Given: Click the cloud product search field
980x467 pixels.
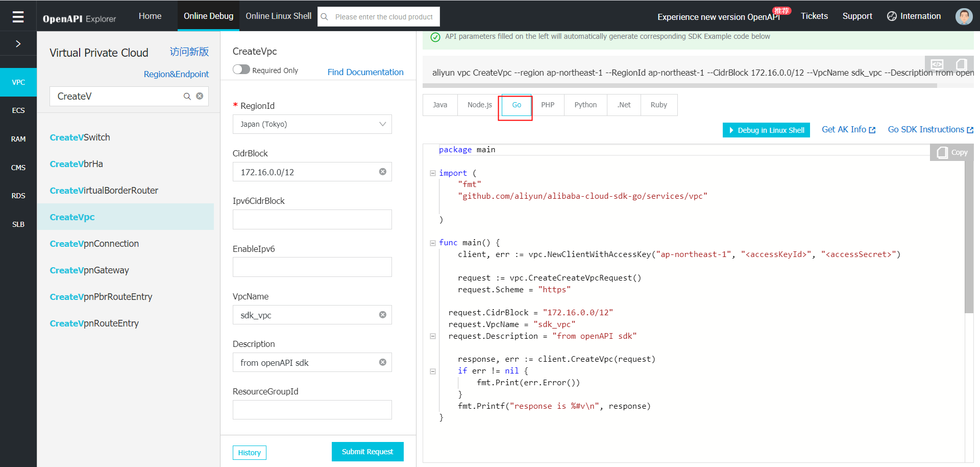Looking at the screenshot, I should click(379, 17).
